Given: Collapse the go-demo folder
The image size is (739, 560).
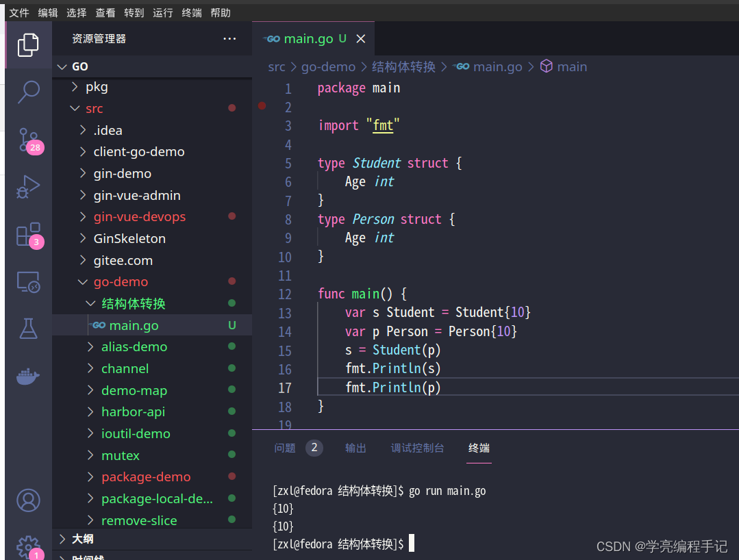Looking at the screenshot, I should tap(82, 281).
